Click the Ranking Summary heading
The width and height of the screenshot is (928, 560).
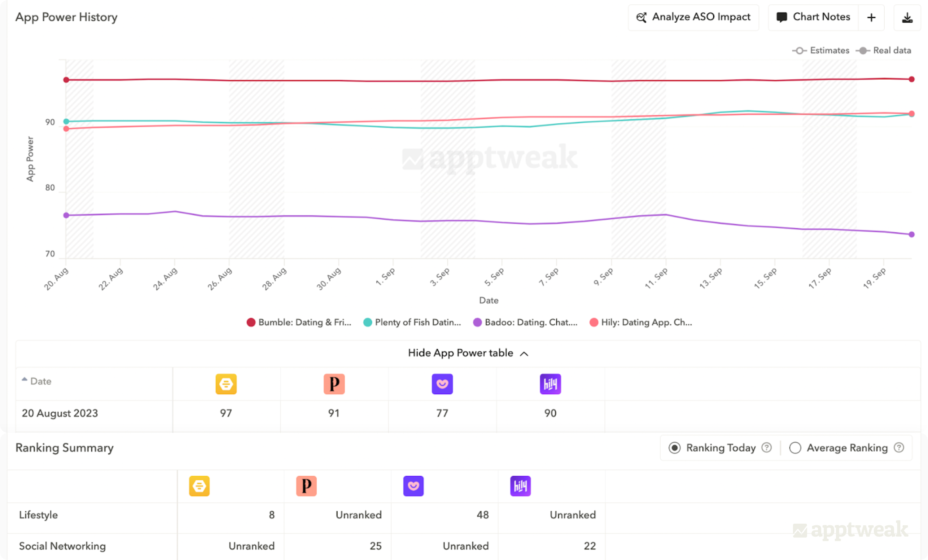pos(64,448)
